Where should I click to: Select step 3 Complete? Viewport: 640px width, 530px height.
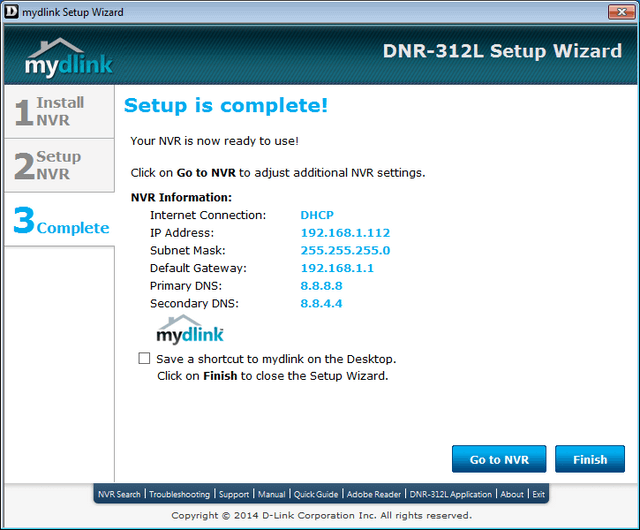pos(59,219)
